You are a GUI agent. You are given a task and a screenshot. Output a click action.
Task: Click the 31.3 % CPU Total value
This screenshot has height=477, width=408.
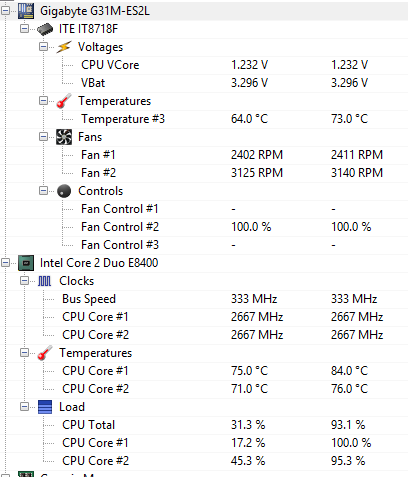pos(248,425)
